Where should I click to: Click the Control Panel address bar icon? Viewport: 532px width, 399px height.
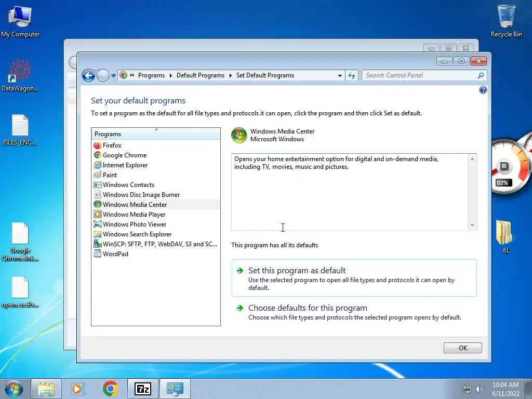(124, 75)
